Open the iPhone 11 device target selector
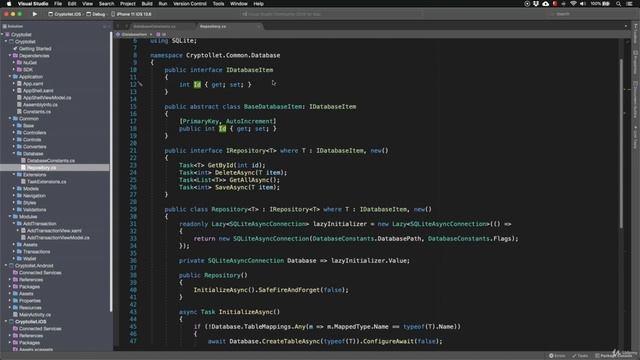The height and width of the screenshot is (360, 640). click(x=131, y=14)
